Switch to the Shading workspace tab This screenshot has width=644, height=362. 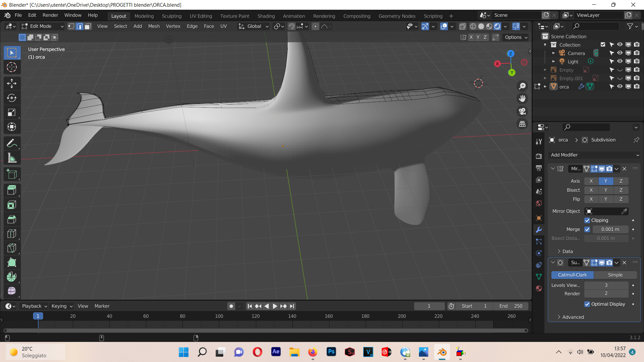pyautogui.click(x=266, y=16)
